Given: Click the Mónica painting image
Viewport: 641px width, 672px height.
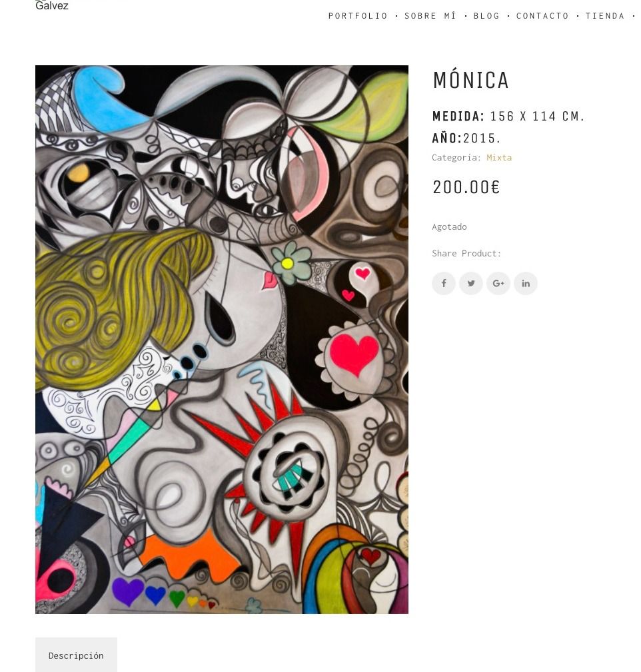Looking at the screenshot, I should (222, 340).
